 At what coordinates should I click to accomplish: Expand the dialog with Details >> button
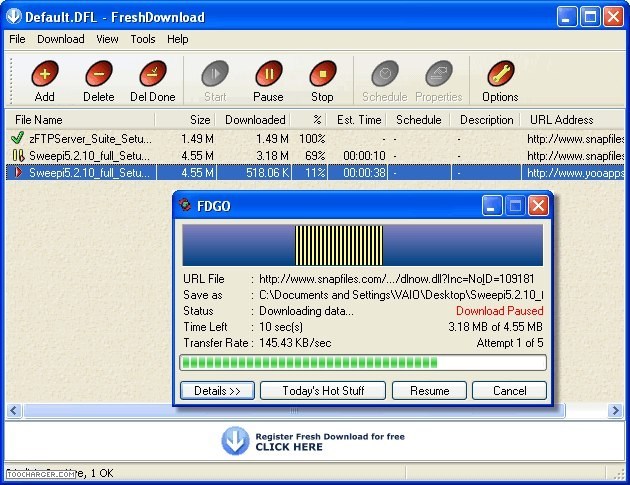click(x=217, y=391)
